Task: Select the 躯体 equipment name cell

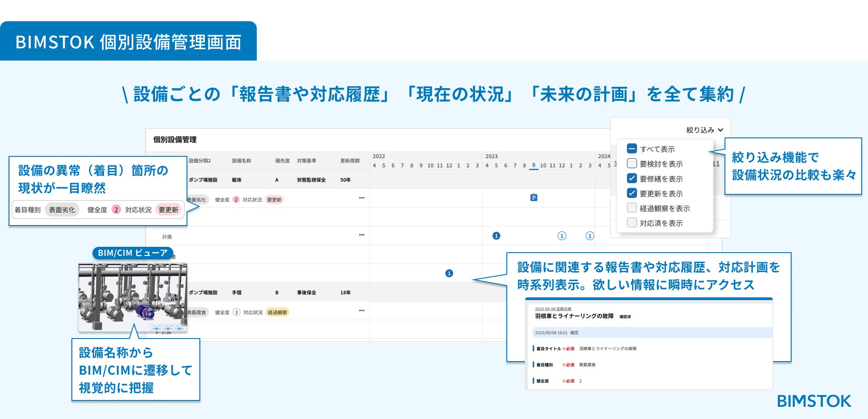Action: pos(236,180)
